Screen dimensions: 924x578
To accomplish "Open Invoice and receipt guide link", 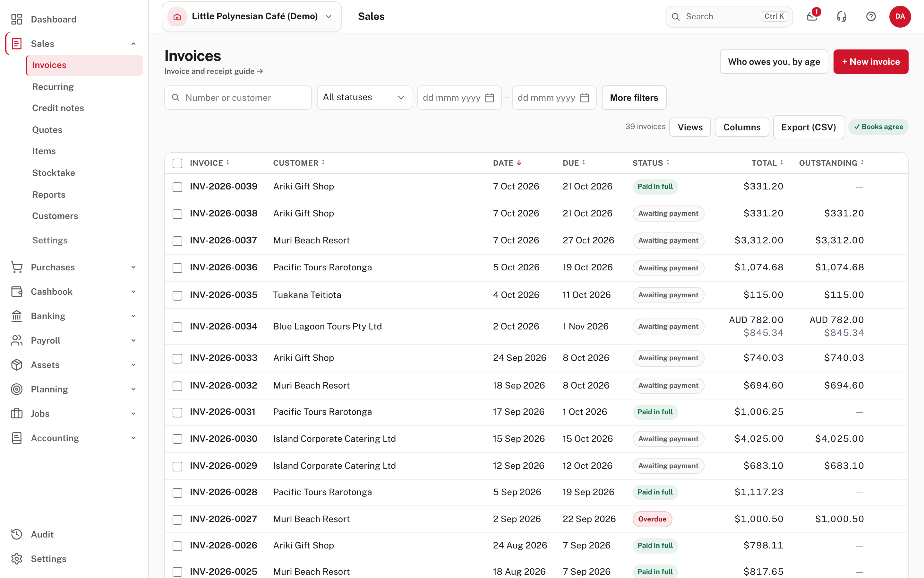I will pos(213,71).
